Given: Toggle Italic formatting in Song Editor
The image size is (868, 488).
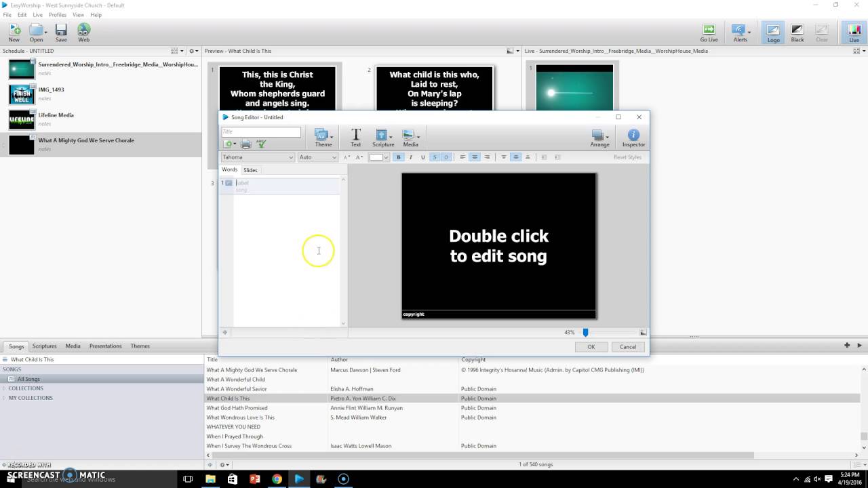Looking at the screenshot, I should (x=410, y=157).
